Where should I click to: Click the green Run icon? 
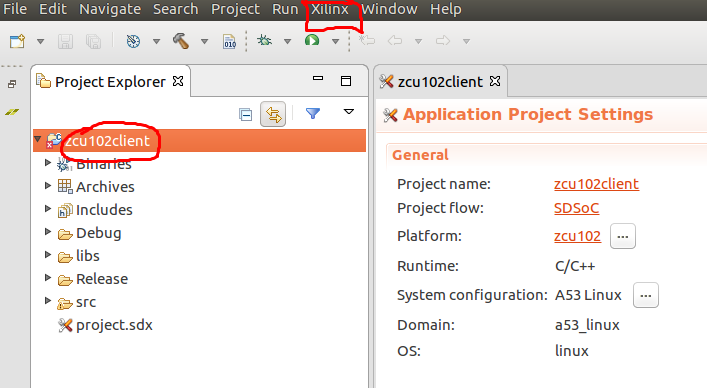point(312,41)
